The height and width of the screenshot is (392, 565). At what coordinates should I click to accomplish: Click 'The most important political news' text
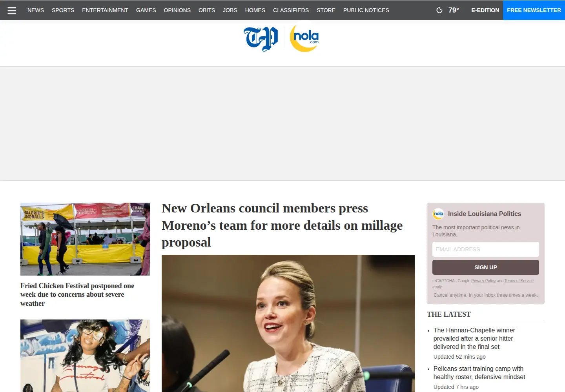pos(476,231)
